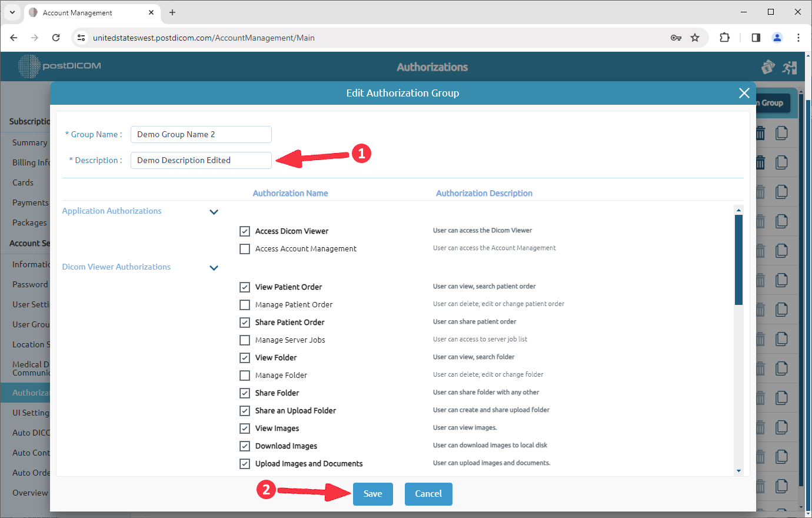The image size is (812, 518).
Task: Bookmark the page with the star icon
Action: pos(695,37)
